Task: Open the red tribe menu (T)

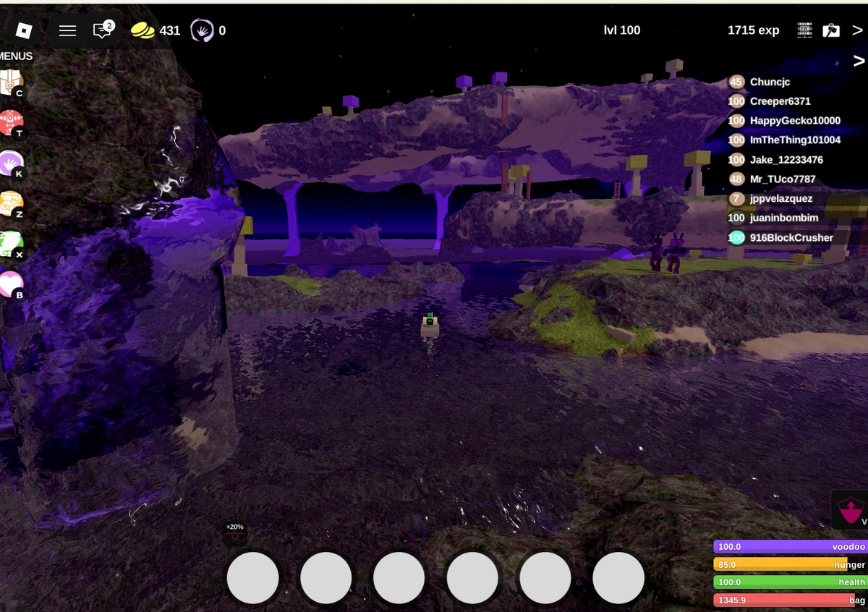Action: pyautogui.click(x=11, y=124)
